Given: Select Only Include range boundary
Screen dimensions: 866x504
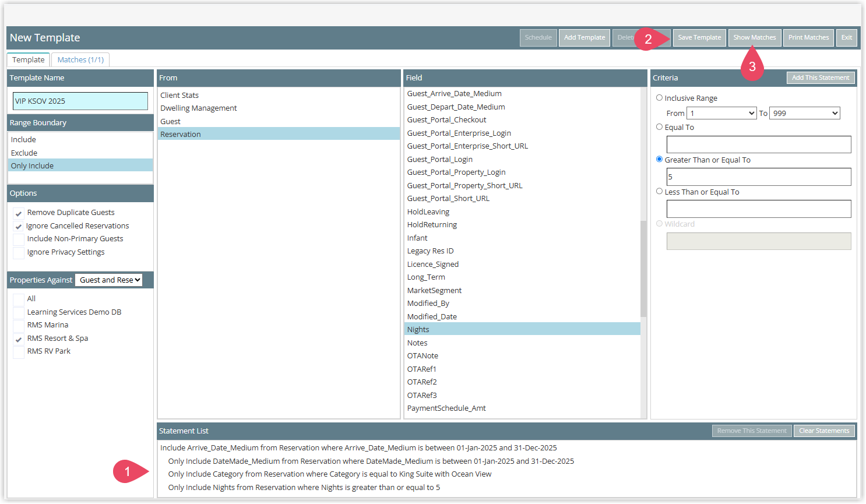Looking at the screenshot, I should click(80, 166).
